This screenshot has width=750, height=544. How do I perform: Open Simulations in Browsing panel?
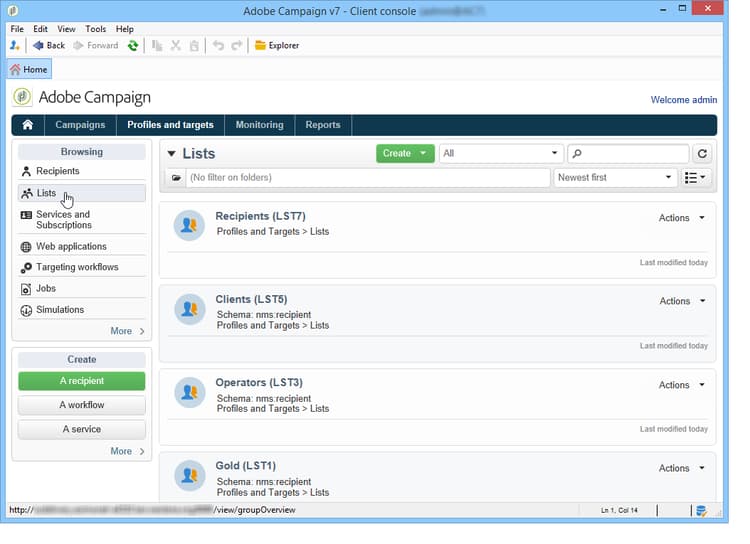[x=82, y=310]
